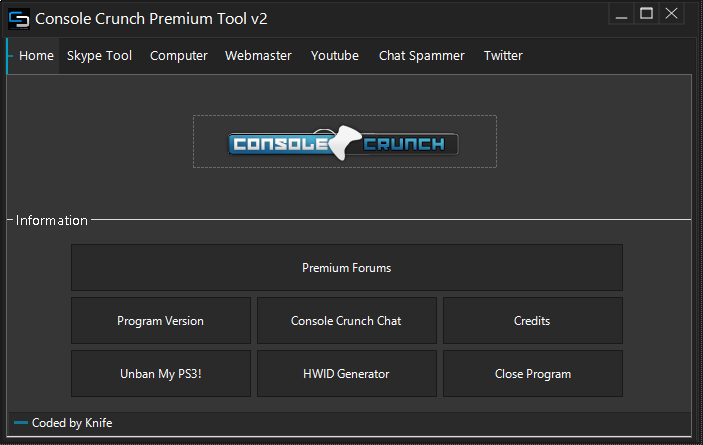This screenshot has height=445, width=703.
Task: Open the HWID Generator
Action: [347, 374]
